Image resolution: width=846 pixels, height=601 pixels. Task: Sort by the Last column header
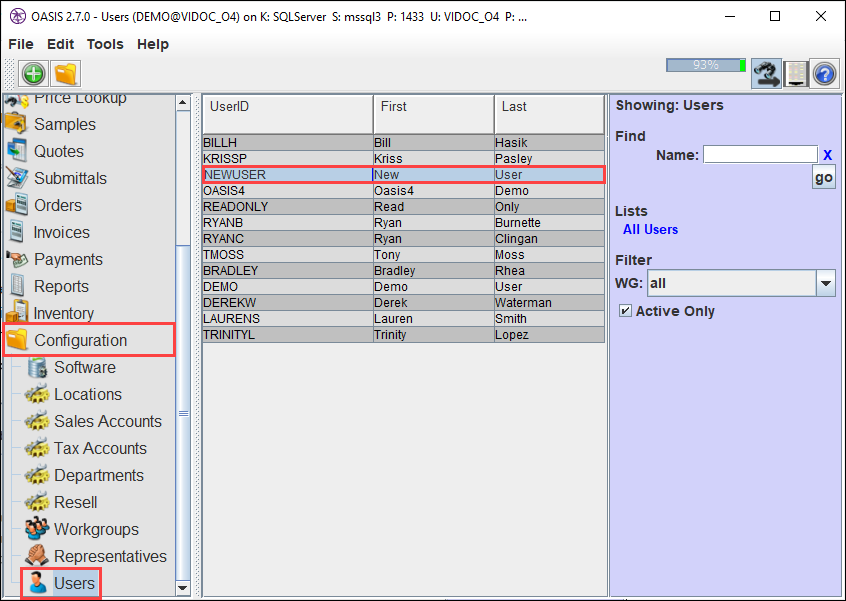tap(549, 114)
